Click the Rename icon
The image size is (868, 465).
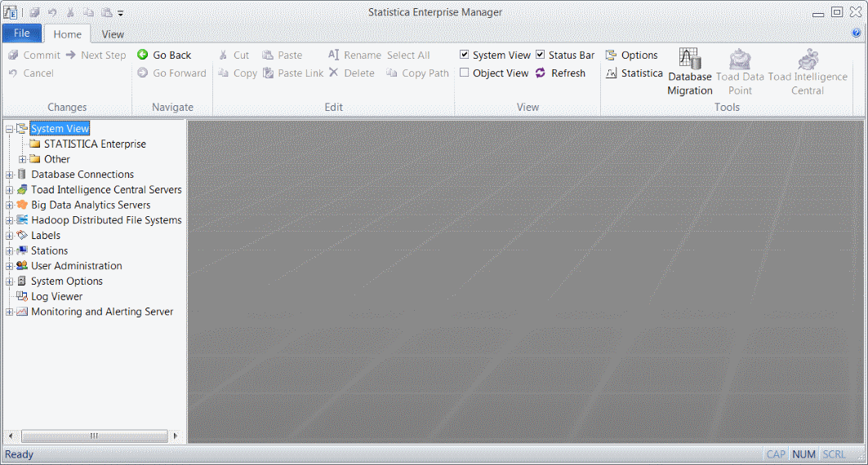[333, 55]
